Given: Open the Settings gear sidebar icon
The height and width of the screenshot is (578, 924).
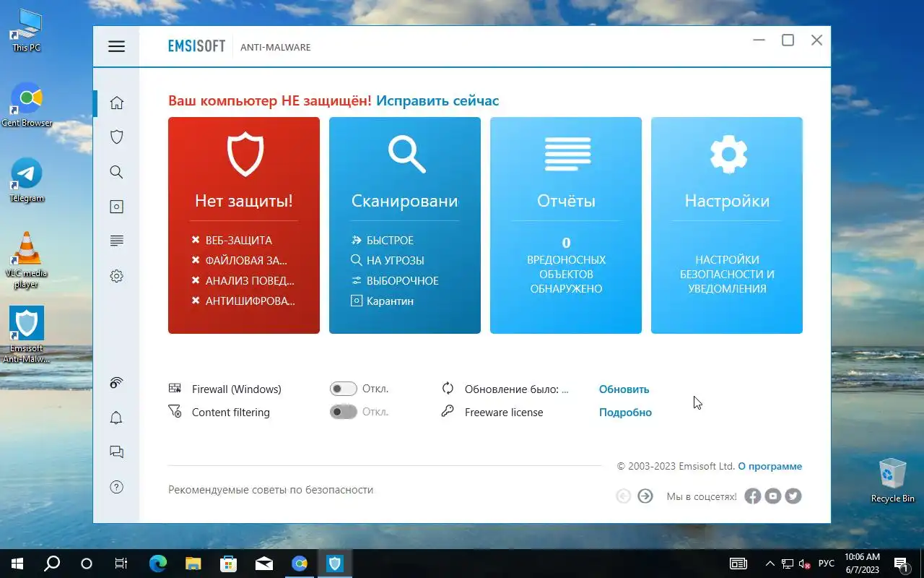Looking at the screenshot, I should pos(116,276).
